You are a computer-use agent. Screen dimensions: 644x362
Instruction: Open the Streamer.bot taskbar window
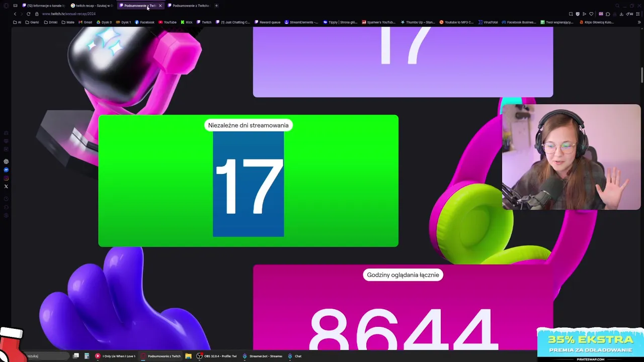click(x=262, y=356)
